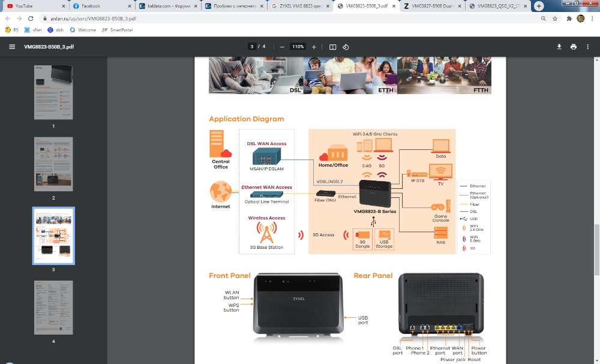Close the ZYXEL VMG 8823 search tab

328,6
